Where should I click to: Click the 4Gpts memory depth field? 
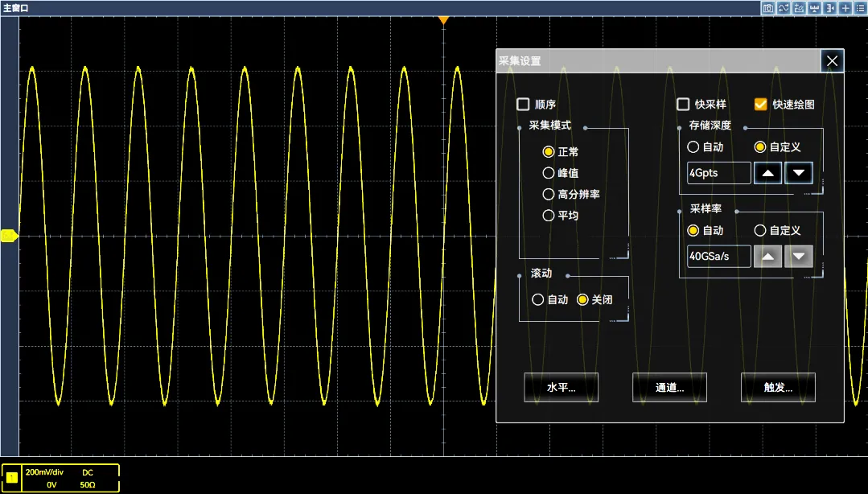coord(718,173)
